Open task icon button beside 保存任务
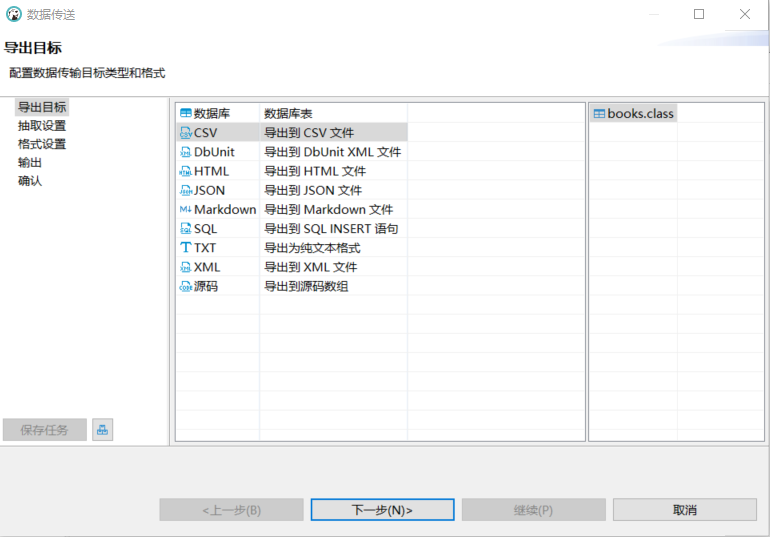Viewport: 770px width, 537px height. click(102, 430)
